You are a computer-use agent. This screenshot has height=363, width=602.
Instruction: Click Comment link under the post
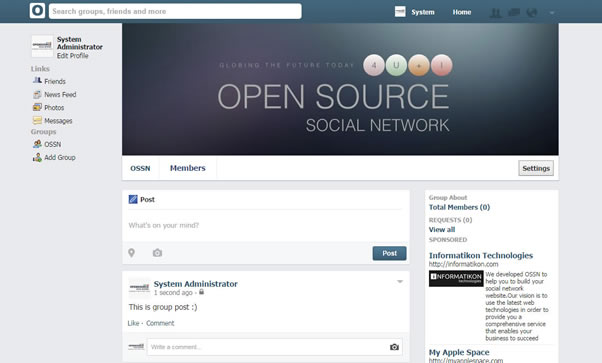(x=160, y=323)
